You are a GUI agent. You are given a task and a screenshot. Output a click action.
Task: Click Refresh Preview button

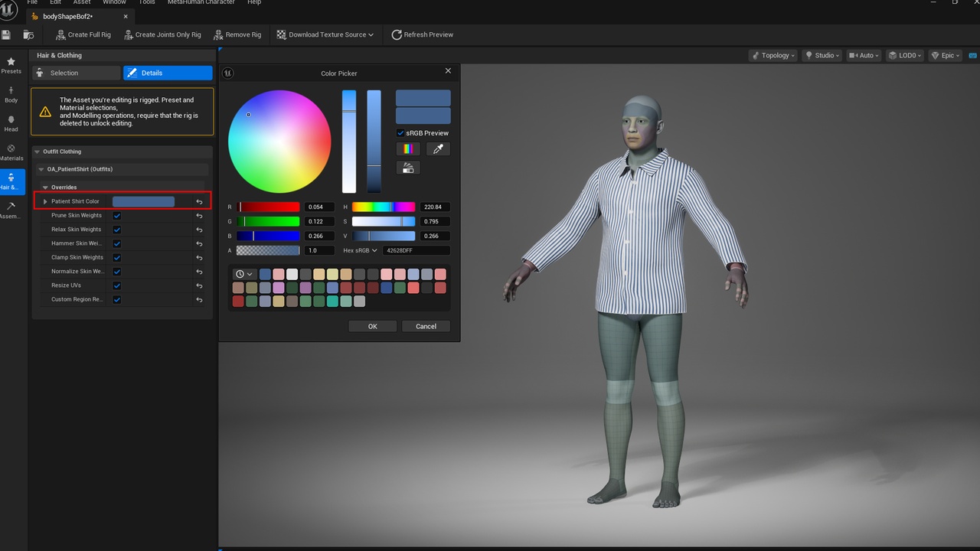tap(422, 34)
